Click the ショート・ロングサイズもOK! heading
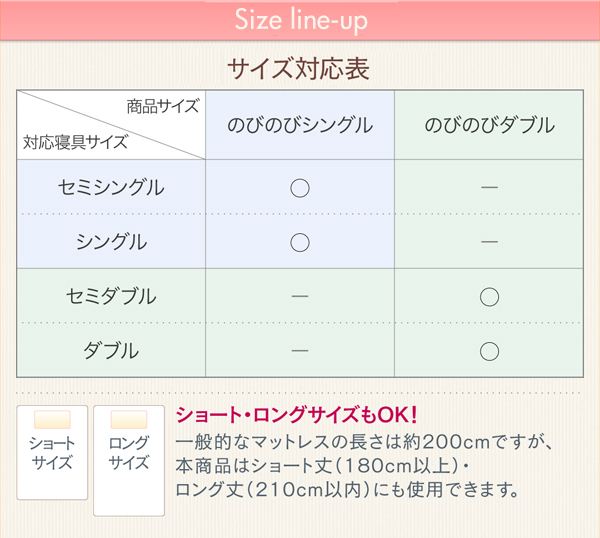Screen dimensions: 600x538 296,415
